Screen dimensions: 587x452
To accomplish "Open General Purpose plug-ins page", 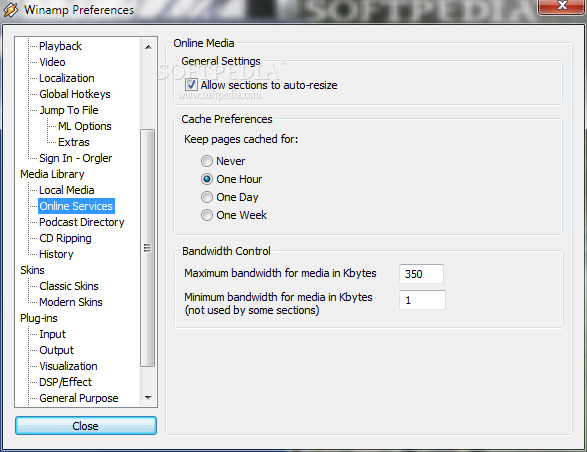I will pos(79,398).
